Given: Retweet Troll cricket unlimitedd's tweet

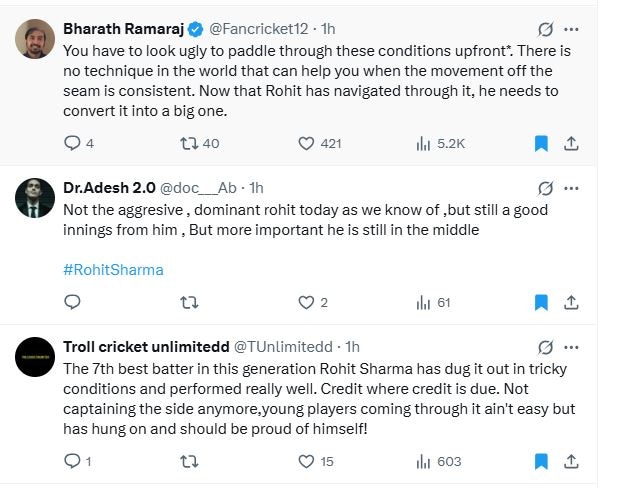Looking at the screenshot, I should coord(186,461).
